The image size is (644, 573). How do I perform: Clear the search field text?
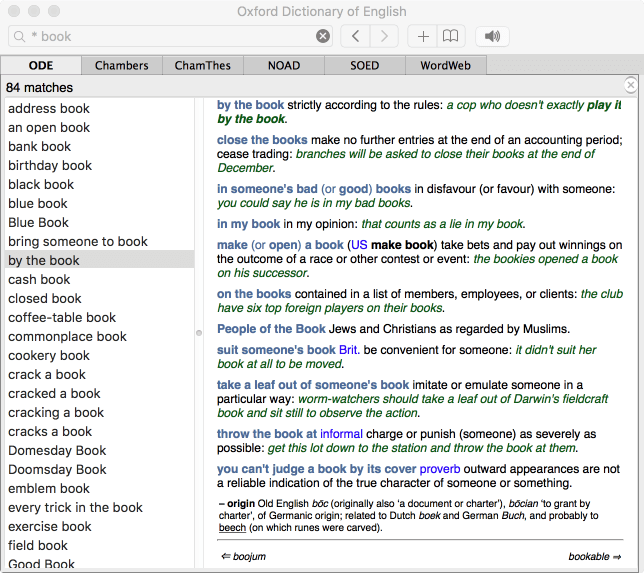tap(323, 36)
